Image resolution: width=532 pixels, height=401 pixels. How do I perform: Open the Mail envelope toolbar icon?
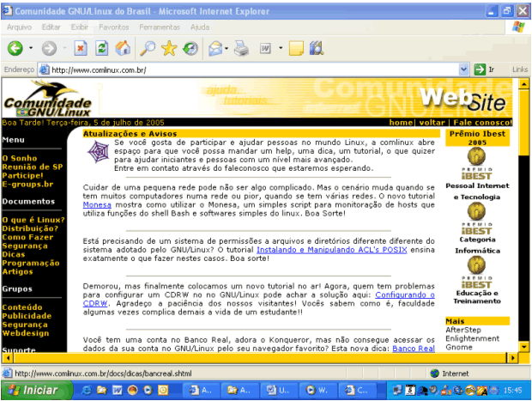tap(215, 48)
